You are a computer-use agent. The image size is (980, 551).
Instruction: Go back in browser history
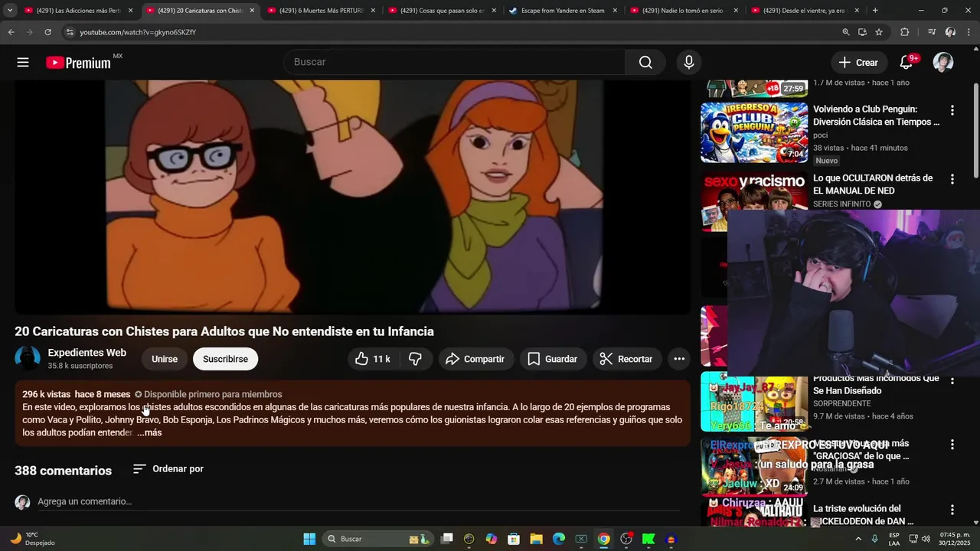click(11, 32)
